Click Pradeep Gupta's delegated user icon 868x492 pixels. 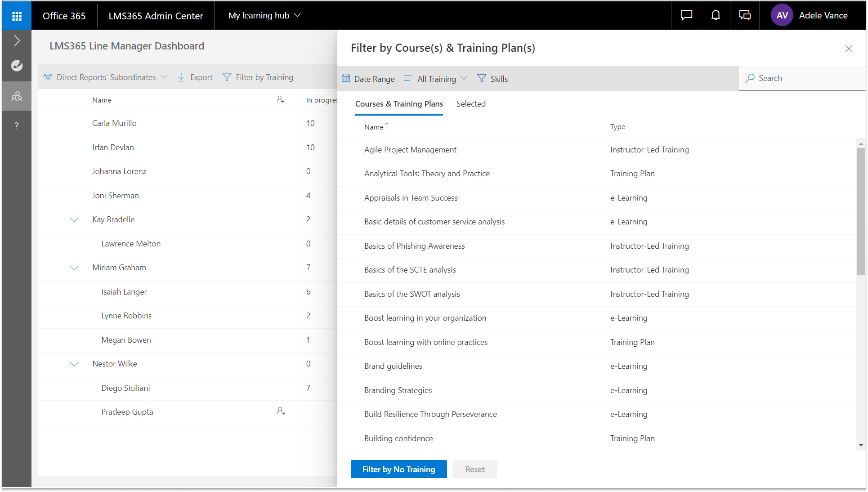pyautogui.click(x=281, y=411)
